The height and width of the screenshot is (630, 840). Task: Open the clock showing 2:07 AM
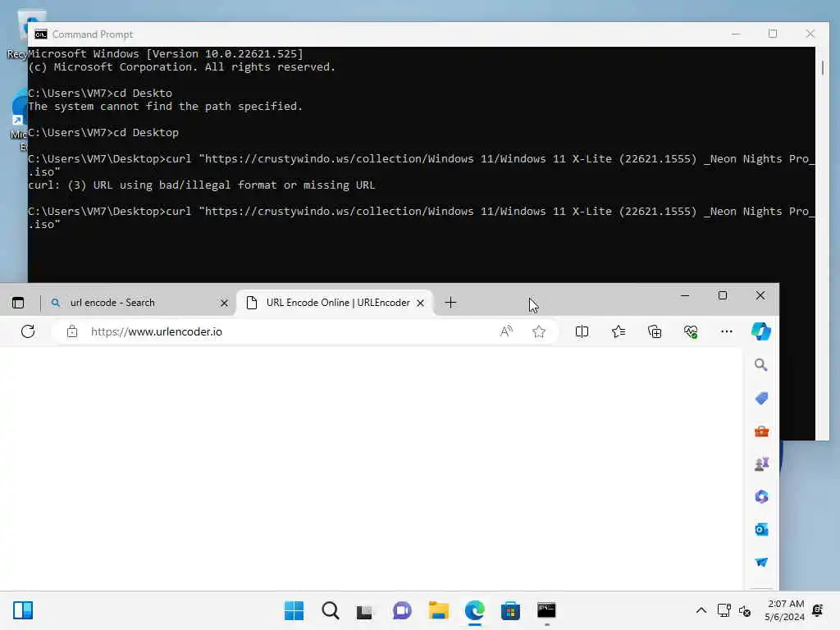[x=785, y=610]
